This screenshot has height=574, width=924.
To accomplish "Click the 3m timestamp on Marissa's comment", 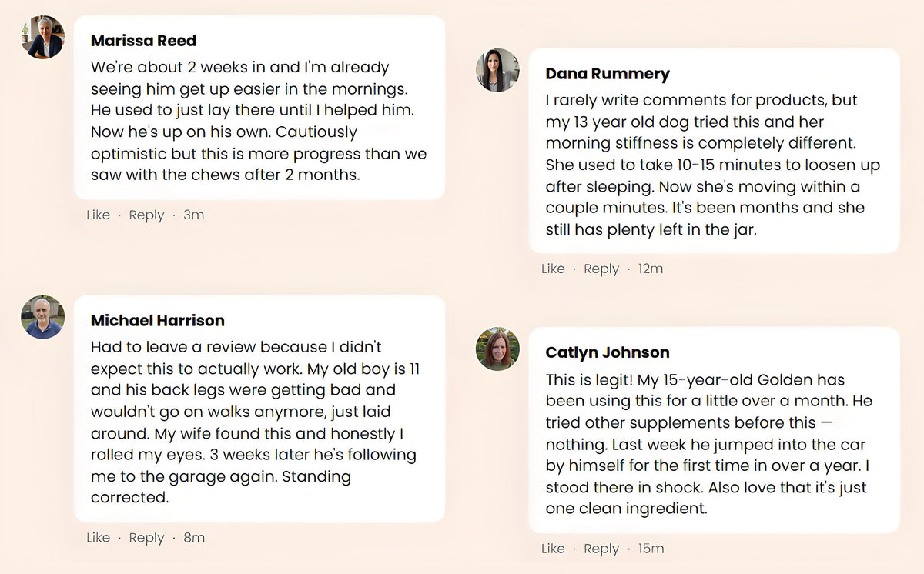I will 193,215.
